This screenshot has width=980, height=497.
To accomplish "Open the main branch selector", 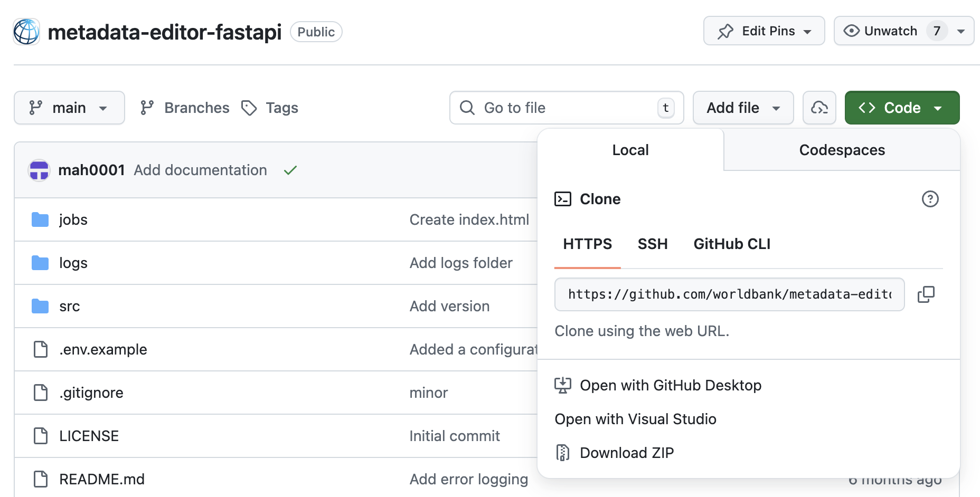I will click(69, 108).
